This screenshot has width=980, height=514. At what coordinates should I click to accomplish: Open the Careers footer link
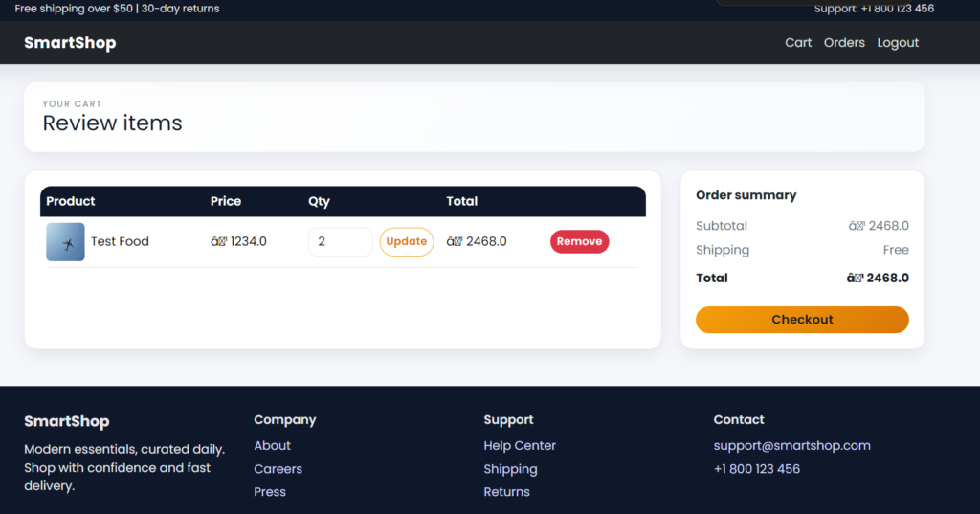278,468
